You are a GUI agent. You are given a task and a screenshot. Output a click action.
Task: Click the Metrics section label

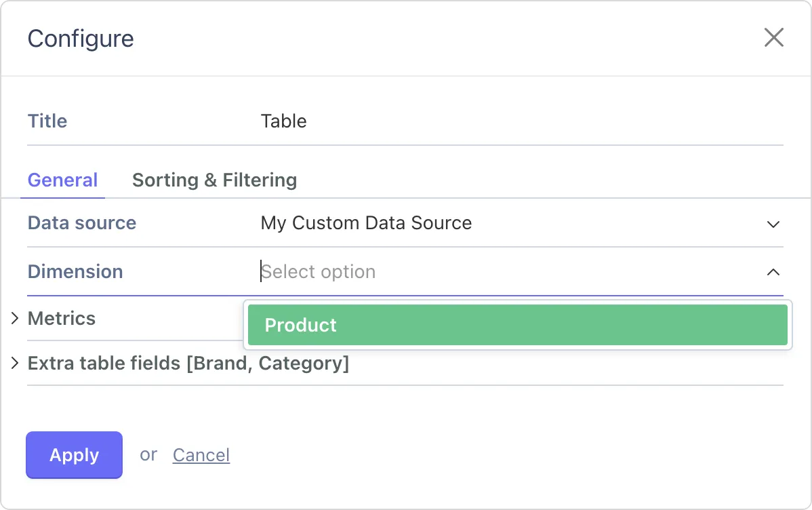click(62, 319)
